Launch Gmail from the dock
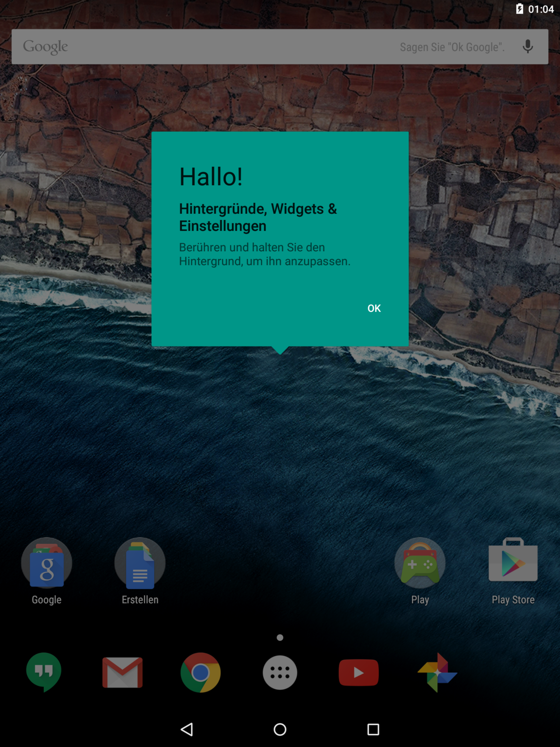 click(122, 672)
